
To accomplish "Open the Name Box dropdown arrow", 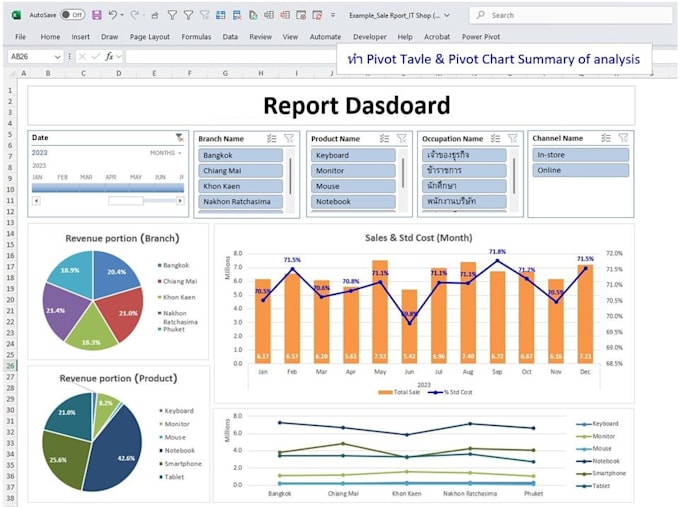I will click(57, 56).
